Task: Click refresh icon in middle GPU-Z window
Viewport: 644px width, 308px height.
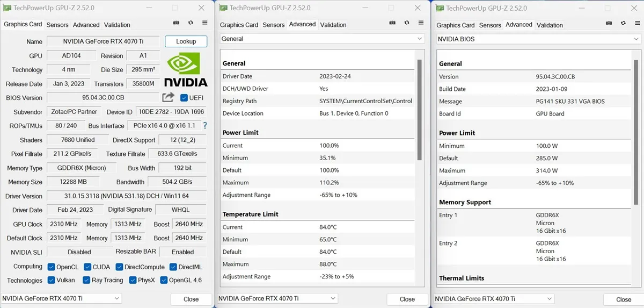Action: point(407,23)
